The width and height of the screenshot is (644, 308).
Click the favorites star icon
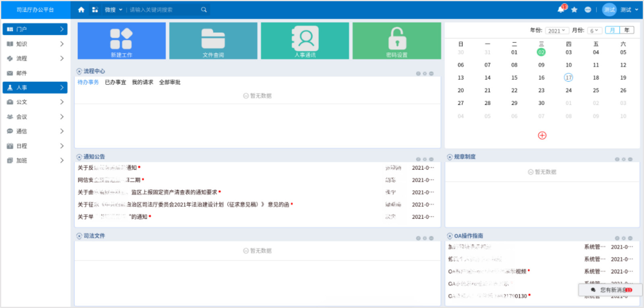coord(574,10)
